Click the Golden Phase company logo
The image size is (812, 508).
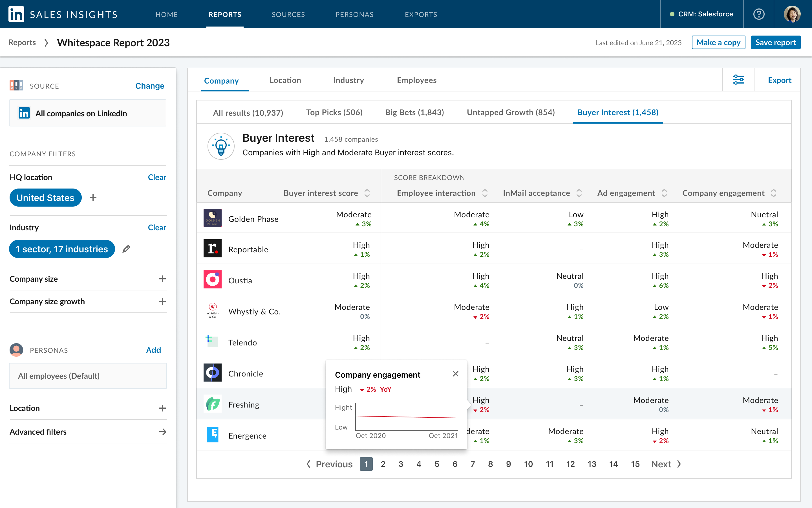click(x=212, y=218)
